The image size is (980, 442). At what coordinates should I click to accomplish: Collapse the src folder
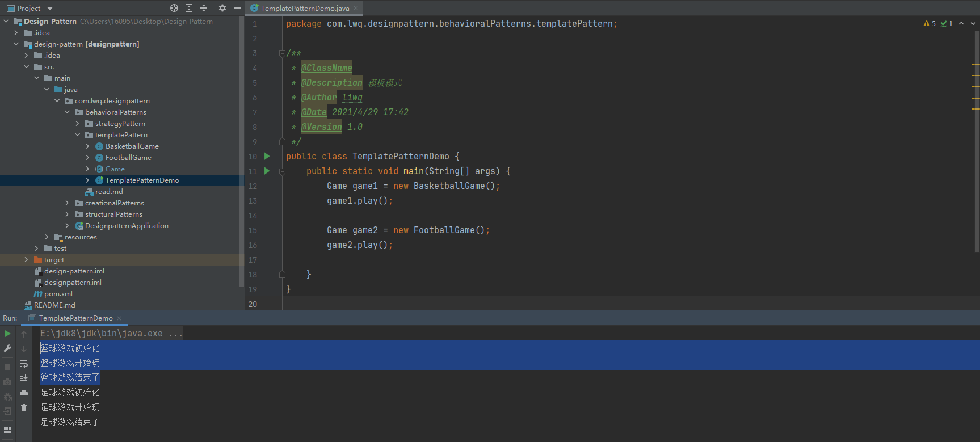pyautogui.click(x=27, y=66)
